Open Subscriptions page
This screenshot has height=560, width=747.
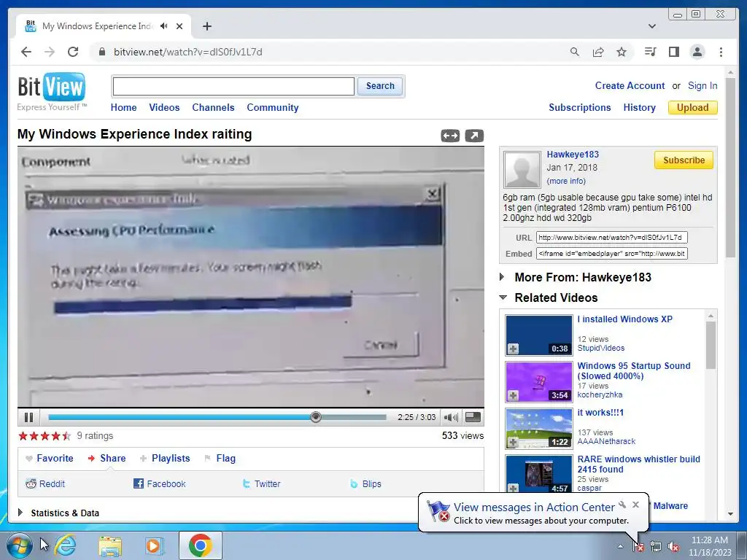coord(580,108)
